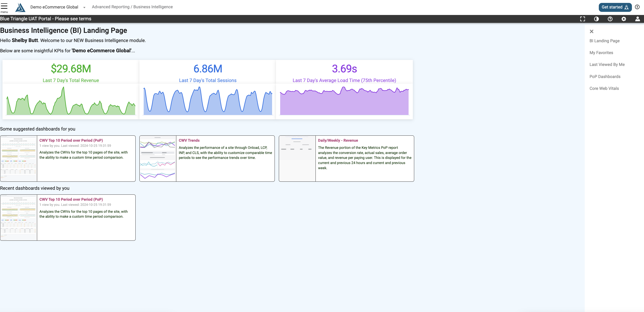Click the Daily/Weekly - Revenue thumbnail image
Screen dimensions: 644x312
tap(297, 158)
